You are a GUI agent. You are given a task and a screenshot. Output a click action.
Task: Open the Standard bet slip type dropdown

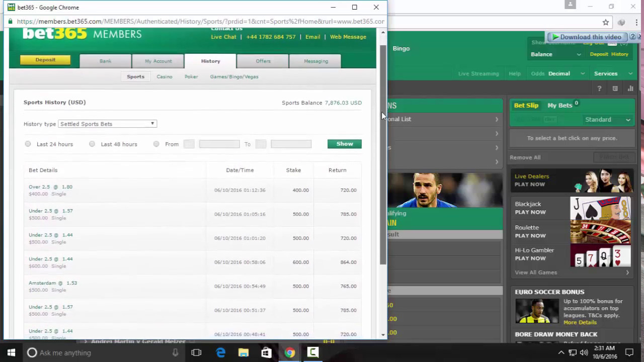[607, 120]
